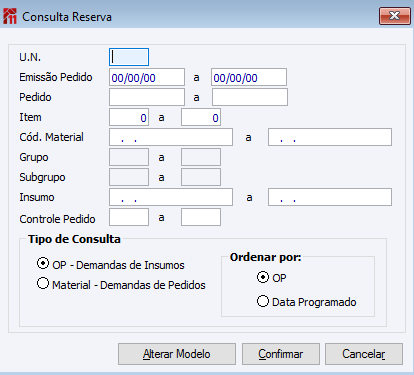Focus the U.N. input field

129,57
